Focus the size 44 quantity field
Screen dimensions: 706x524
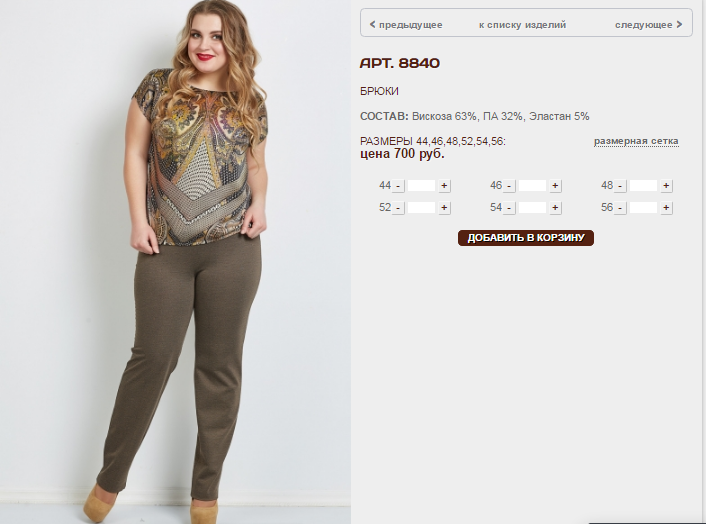coord(421,185)
